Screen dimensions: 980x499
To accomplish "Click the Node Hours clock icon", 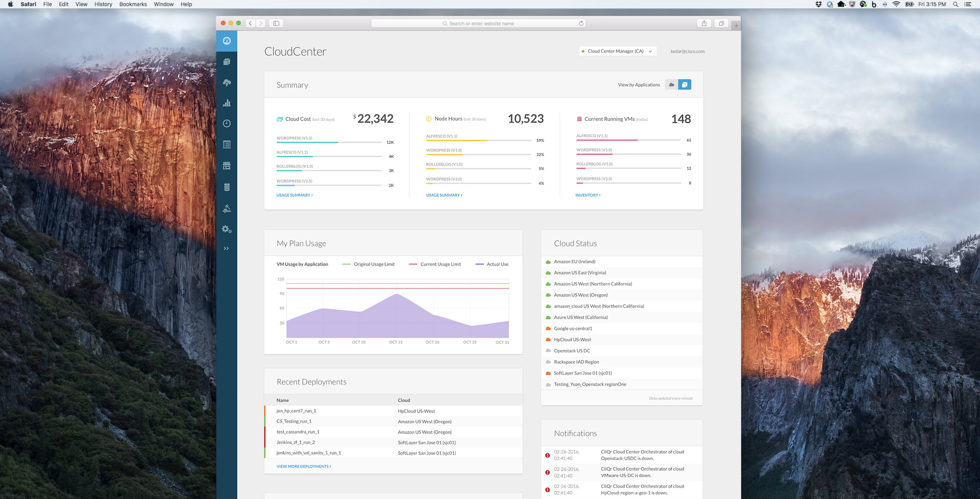I will click(429, 119).
